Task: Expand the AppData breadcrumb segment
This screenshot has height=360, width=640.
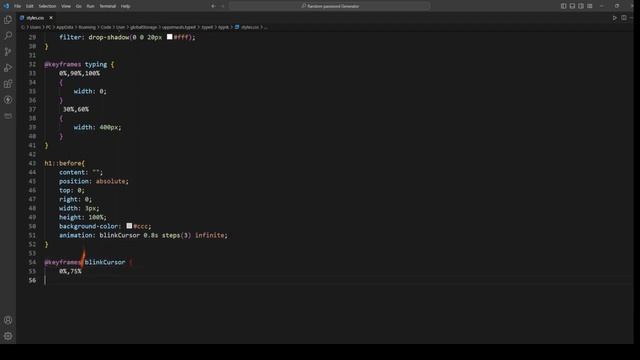Action: pyautogui.click(x=65, y=27)
